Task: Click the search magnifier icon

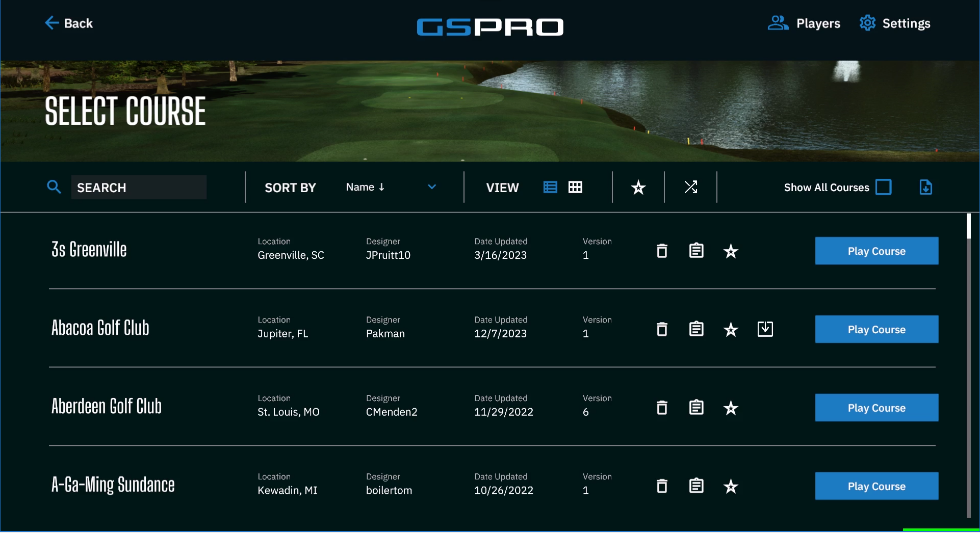Action: 54,187
